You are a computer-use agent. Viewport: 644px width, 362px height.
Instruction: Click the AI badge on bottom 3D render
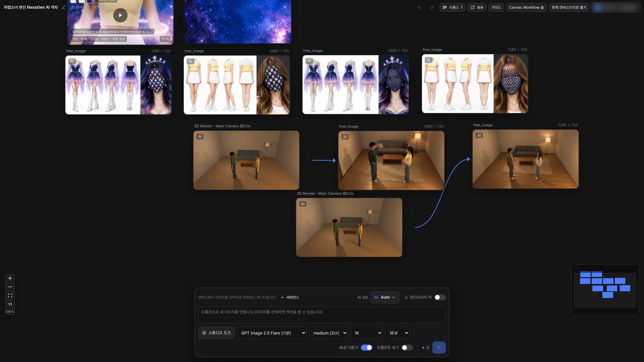[x=303, y=204]
